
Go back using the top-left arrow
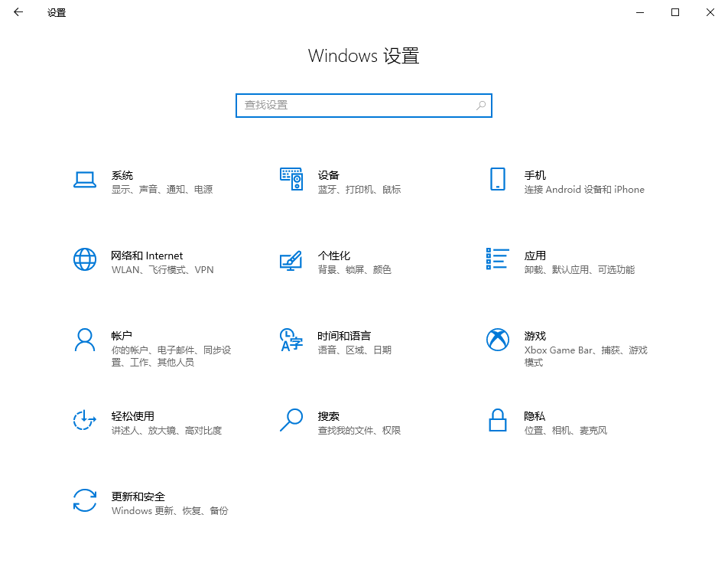pos(18,12)
